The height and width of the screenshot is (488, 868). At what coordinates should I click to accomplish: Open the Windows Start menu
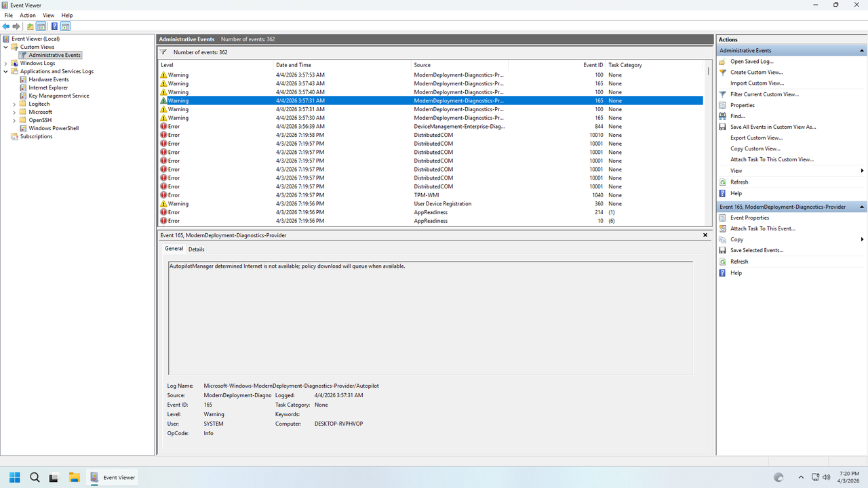coord(14,477)
